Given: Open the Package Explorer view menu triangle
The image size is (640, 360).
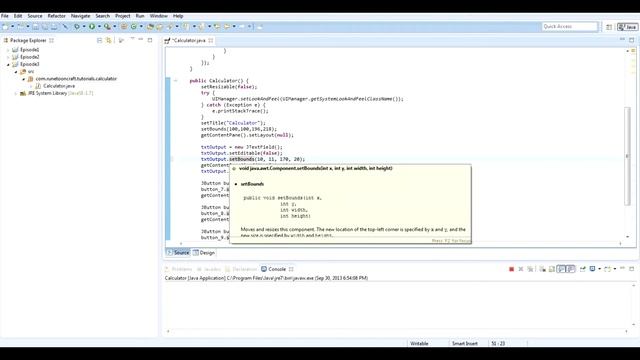Looking at the screenshot, I should tap(132, 39).
